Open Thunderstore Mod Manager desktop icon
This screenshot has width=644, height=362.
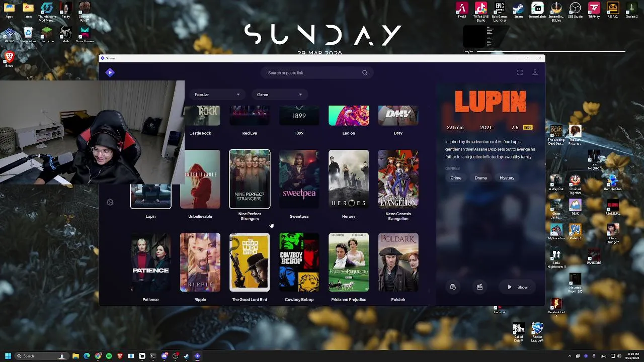coord(47,11)
